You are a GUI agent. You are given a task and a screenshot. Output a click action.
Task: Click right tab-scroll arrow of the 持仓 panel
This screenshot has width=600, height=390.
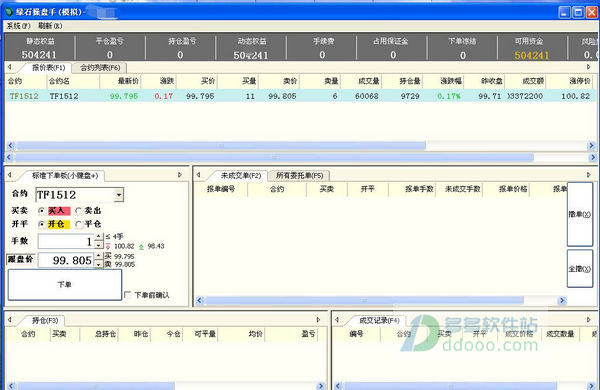click(318, 320)
